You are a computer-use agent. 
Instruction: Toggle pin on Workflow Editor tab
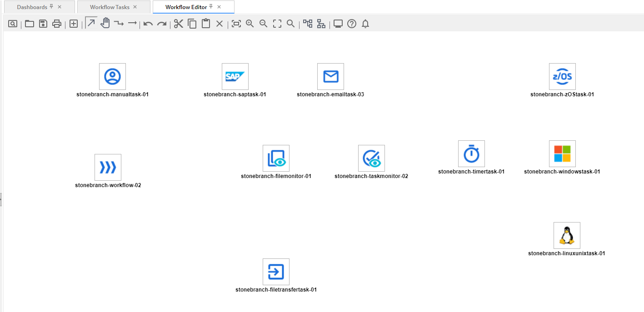pos(211,7)
